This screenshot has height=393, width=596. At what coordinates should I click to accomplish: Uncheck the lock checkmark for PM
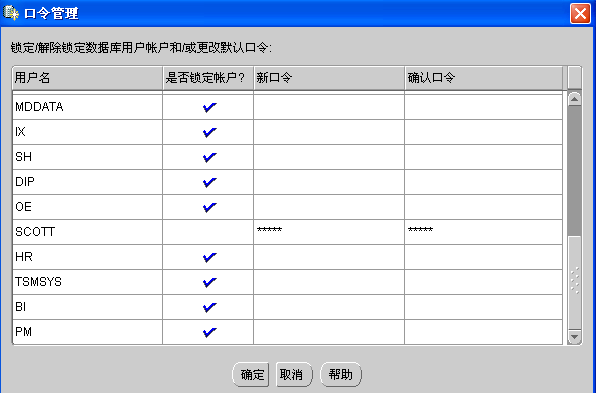point(209,333)
